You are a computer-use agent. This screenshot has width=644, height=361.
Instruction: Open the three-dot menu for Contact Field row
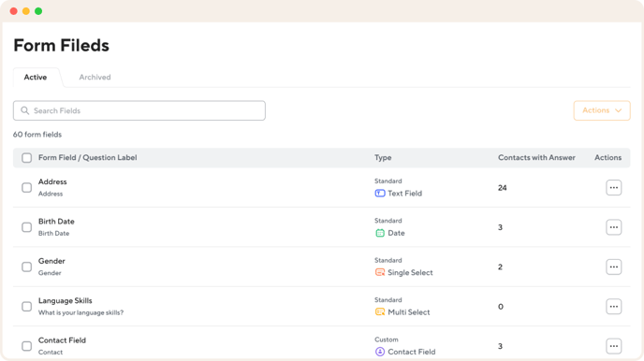click(614, 346)
